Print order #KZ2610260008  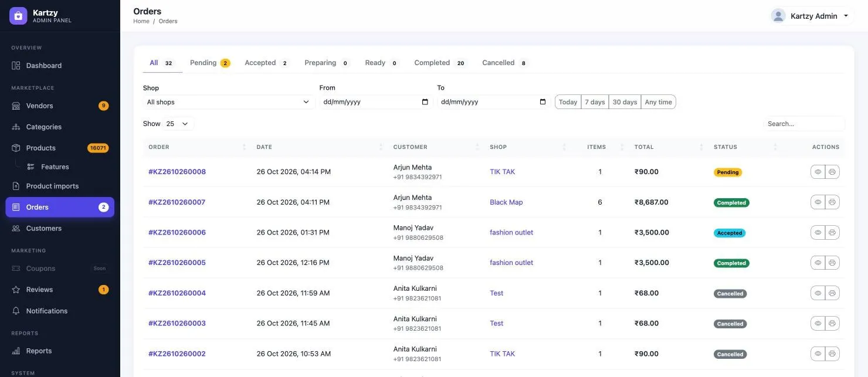point(832,172)
